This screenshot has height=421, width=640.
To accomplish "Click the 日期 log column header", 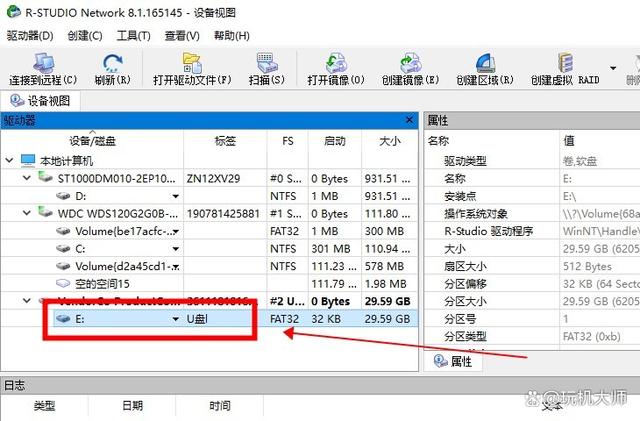I will coord(132,405).
